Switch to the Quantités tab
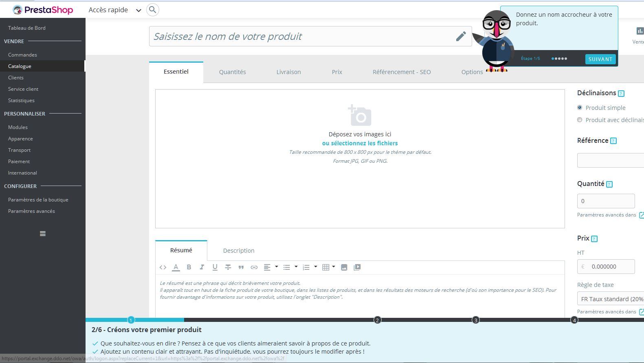This screenshot has width=644, height=363. click(233, 72)
